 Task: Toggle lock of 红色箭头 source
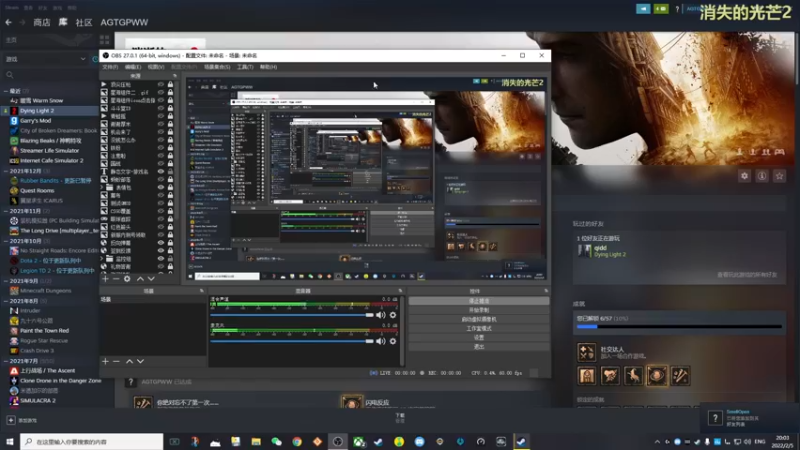click(x=170, y=227)
